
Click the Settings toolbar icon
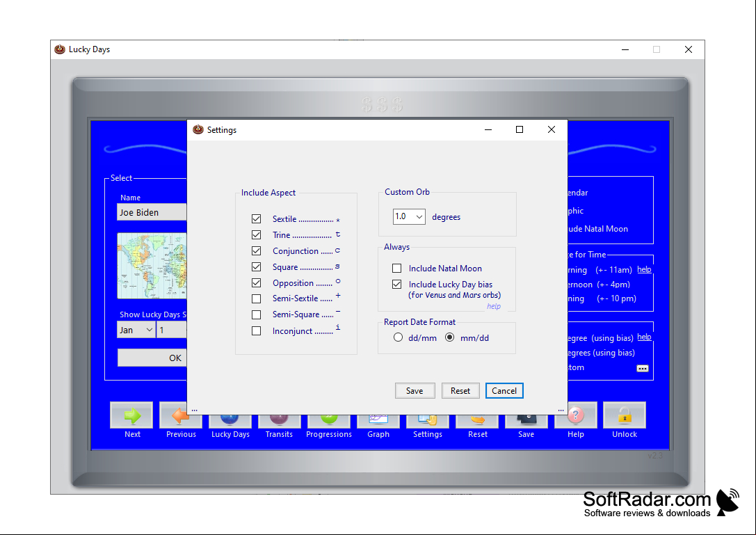428,421
